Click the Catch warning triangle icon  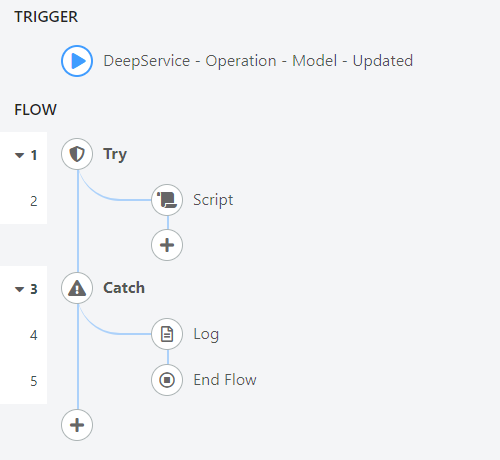pyautogui.click(x=77, y=288)
